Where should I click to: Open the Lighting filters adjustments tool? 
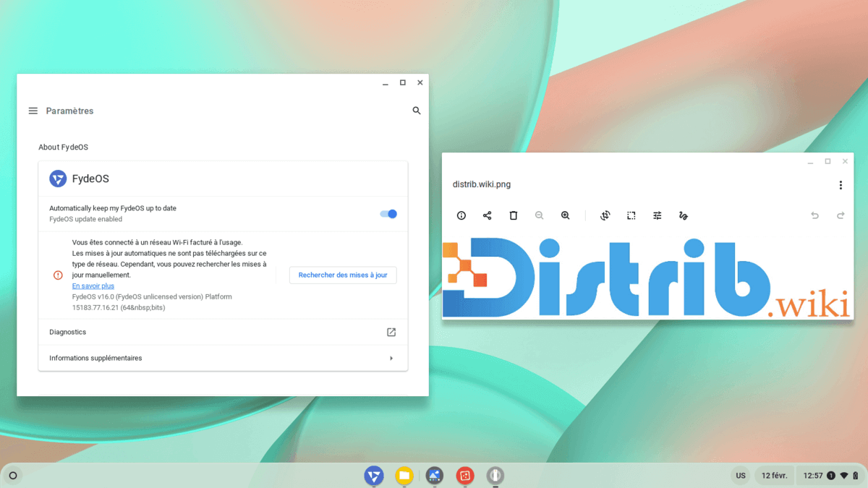[x=658, y=215]
